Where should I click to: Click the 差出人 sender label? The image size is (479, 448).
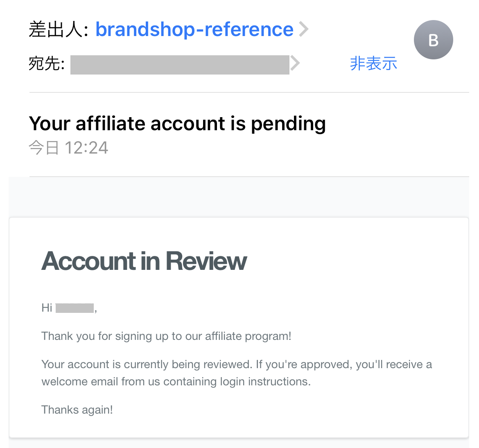click(x=59, y=29)
